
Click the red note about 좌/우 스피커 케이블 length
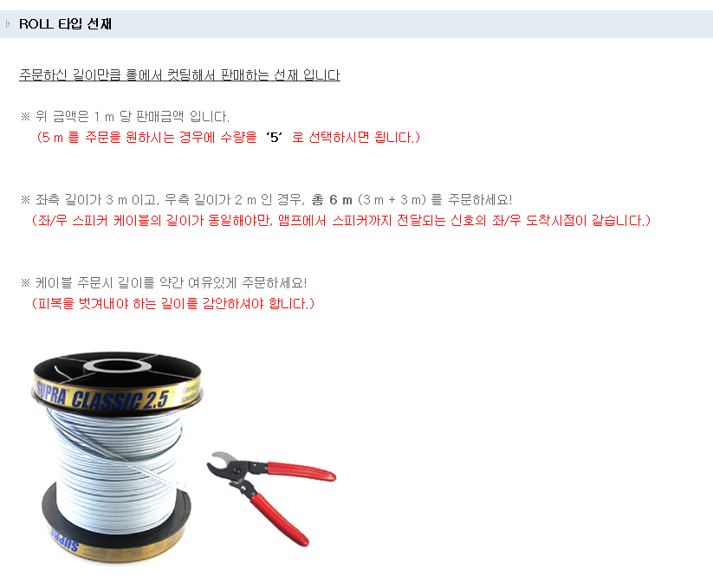[x=341, y=221]
